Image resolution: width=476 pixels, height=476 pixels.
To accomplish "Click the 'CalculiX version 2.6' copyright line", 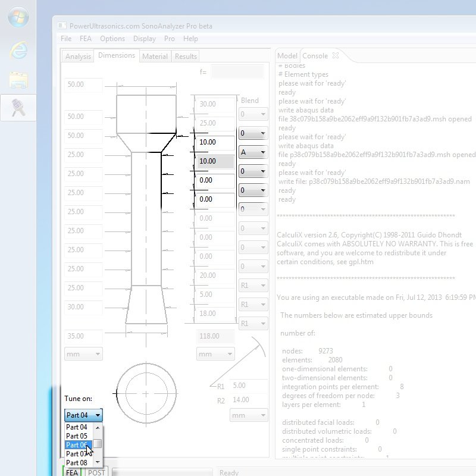I will (369, 235).
